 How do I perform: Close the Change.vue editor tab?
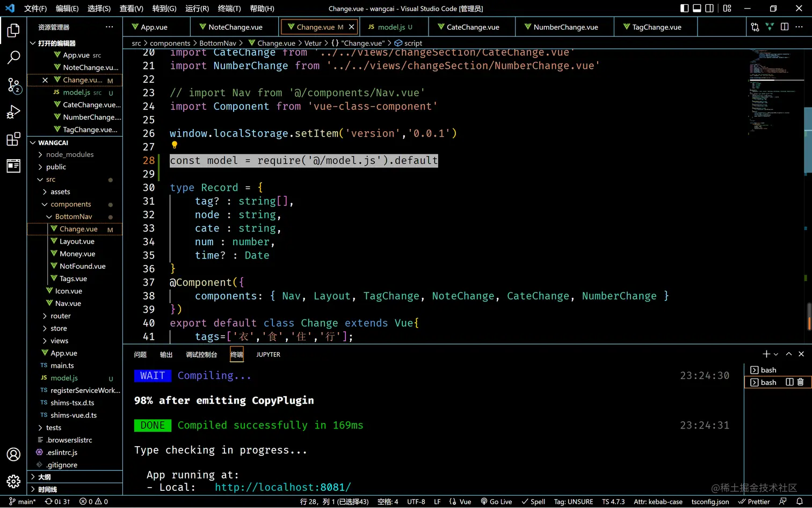tap(352, 27)
